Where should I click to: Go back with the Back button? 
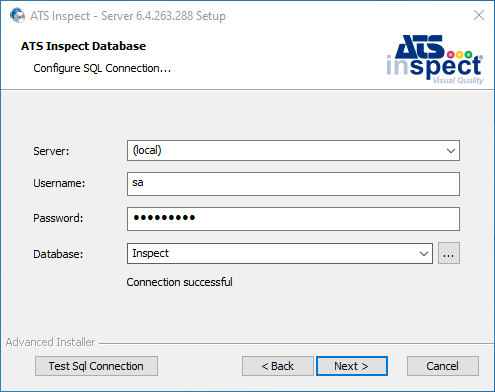point(278,366)
